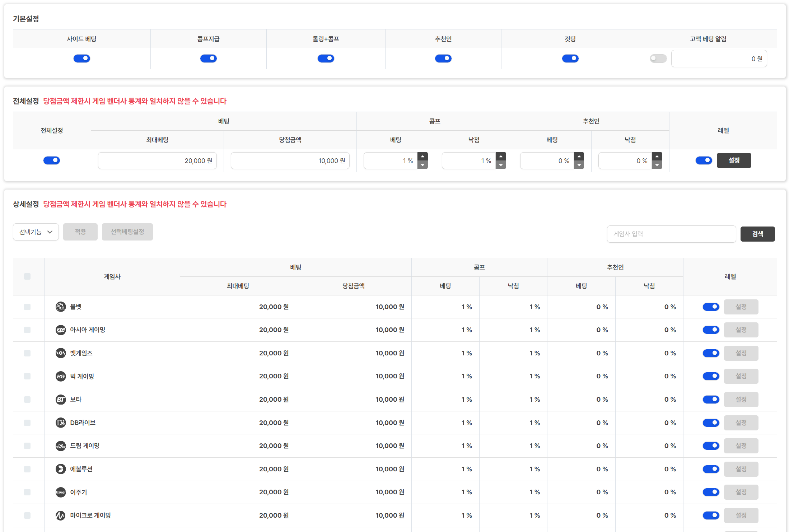The image size is (789, 532).
Task: Click the 보타 BT logo icon
Action: coord(61,399)
